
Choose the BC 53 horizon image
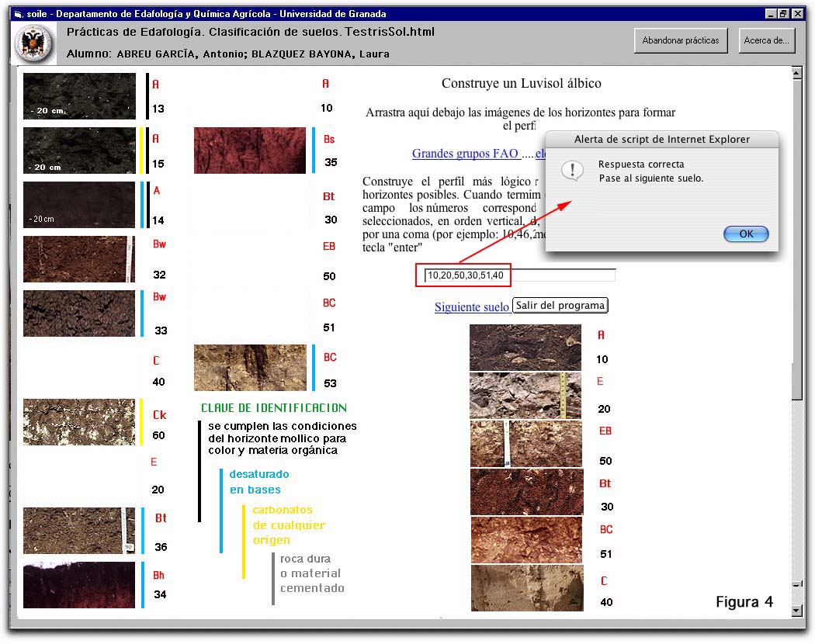(x=249, y=368)
